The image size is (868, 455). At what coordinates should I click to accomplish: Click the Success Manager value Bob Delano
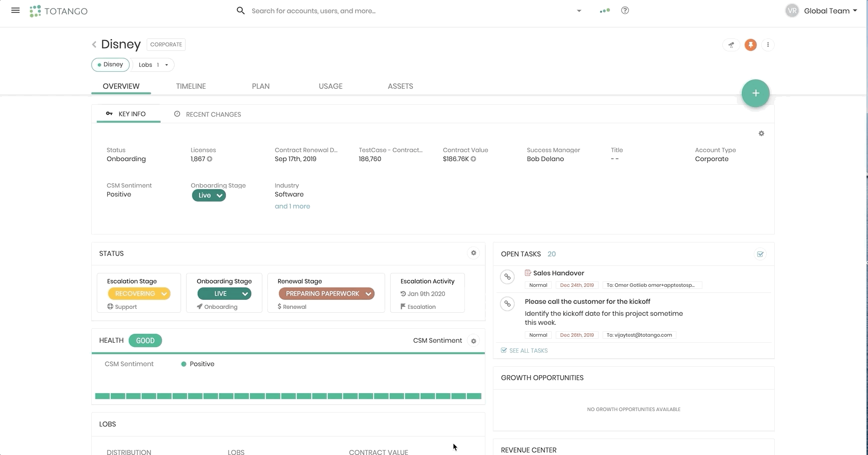(545, 159)
